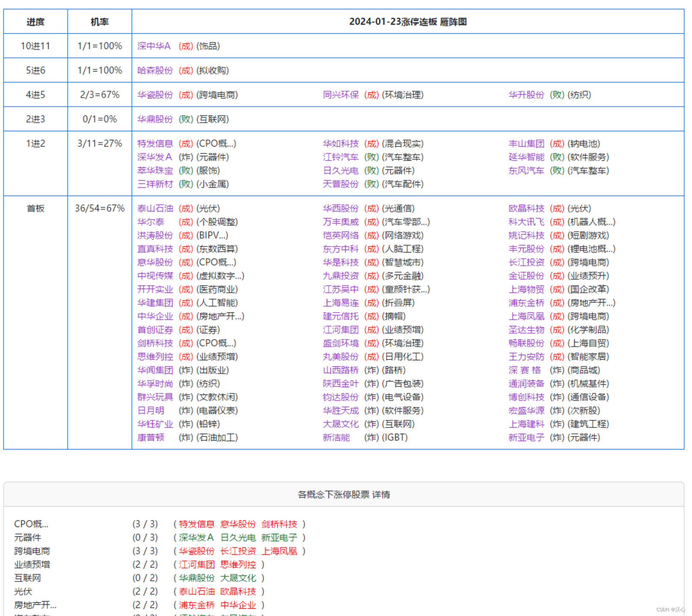This screenshot has width=692, height=616.
Task: Select the 姚记科技 stock link
Action: point(526,236)
